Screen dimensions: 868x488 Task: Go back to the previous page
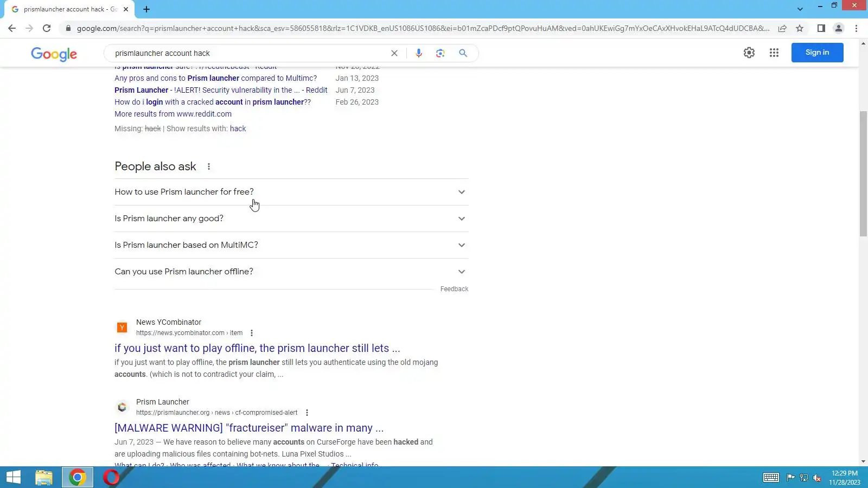point(12,28)
